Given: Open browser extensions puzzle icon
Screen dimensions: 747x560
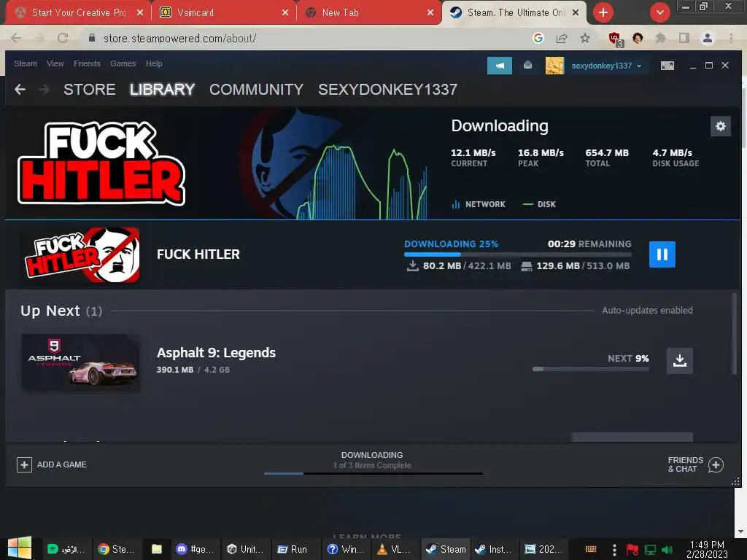Looking at the screenshot, I should (660, 38).
